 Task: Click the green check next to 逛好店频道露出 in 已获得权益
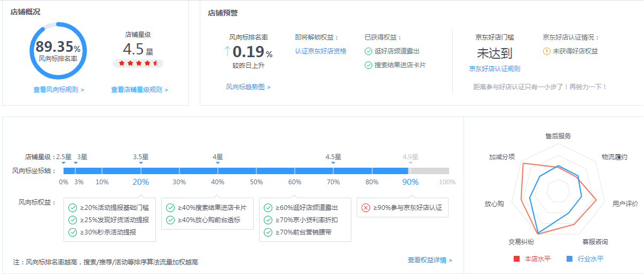pos(368,51)
